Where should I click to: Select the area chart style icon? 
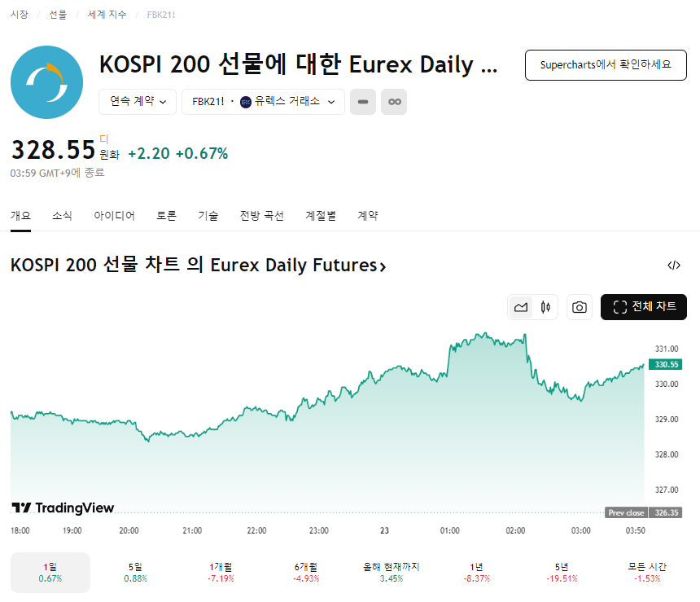click(521, 307)
